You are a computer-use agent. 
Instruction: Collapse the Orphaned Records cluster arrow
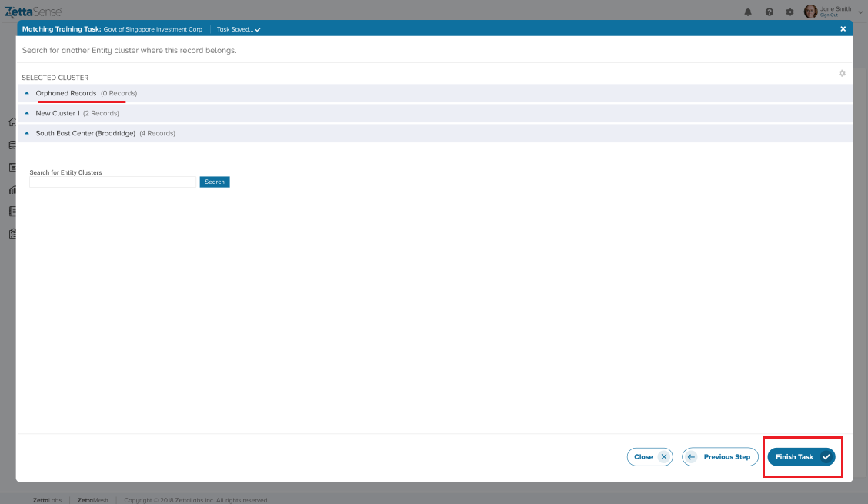click(27, 93)
